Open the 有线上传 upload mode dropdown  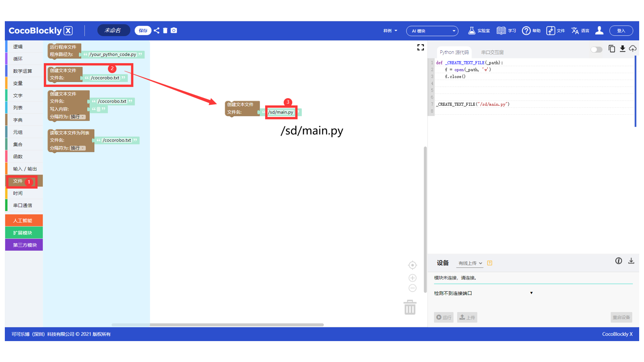click(x=470, y=263)
